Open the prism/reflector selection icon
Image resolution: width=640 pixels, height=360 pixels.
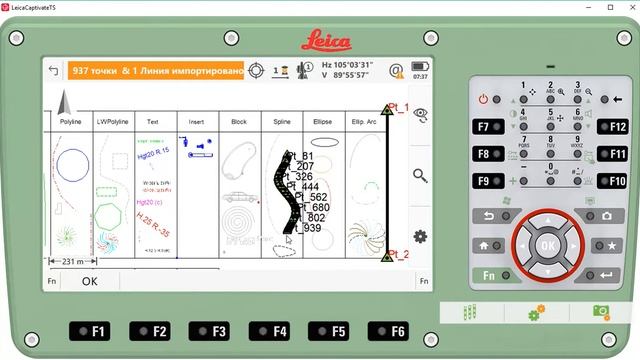point(280,71)
